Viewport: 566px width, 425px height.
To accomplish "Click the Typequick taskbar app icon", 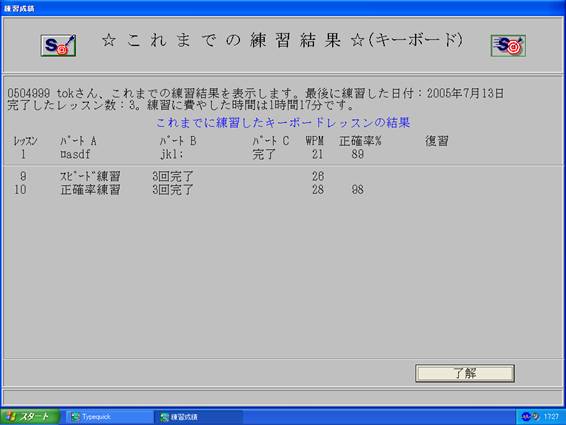I will [x=75, y=417].
